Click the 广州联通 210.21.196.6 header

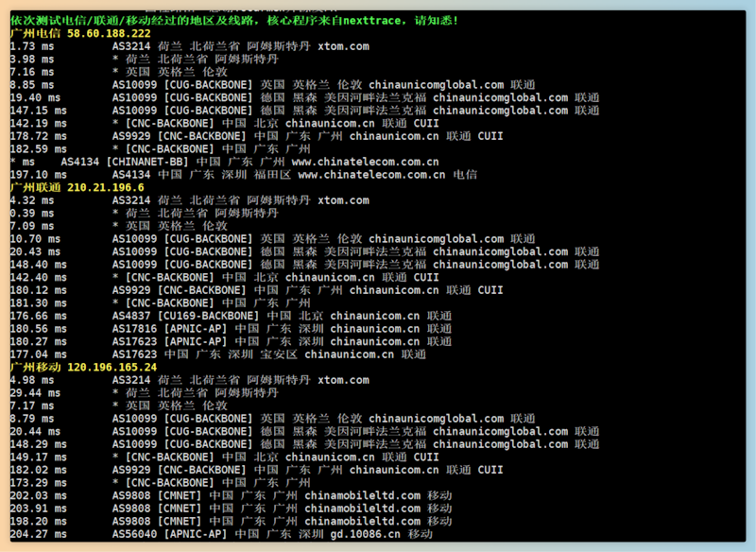coord(77,187)
